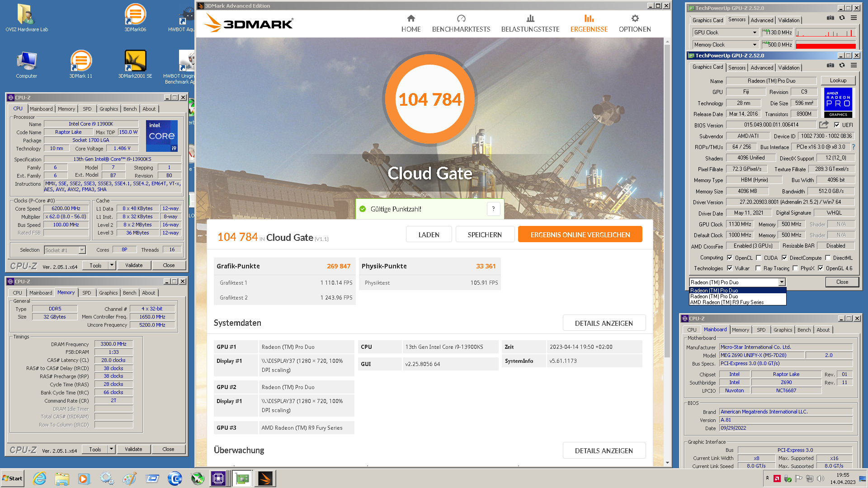Open Computer desktop icon

point(27,65)
